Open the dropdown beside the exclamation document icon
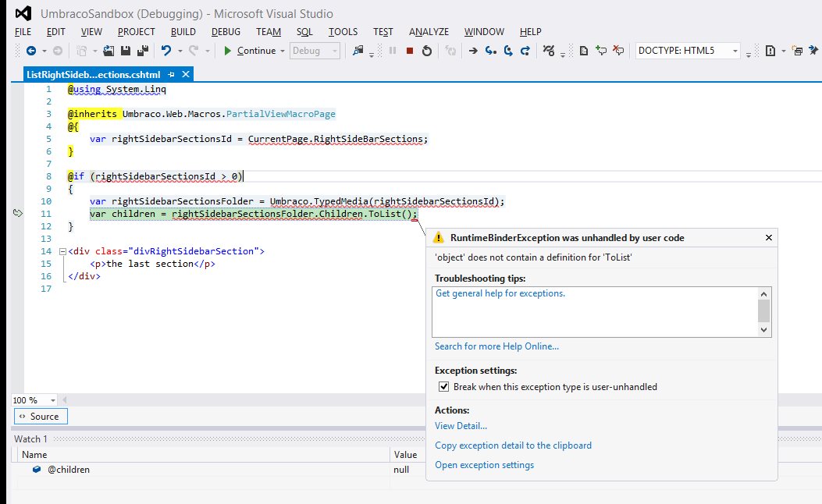Screen dimensions: 822x504 pos(783,51)
